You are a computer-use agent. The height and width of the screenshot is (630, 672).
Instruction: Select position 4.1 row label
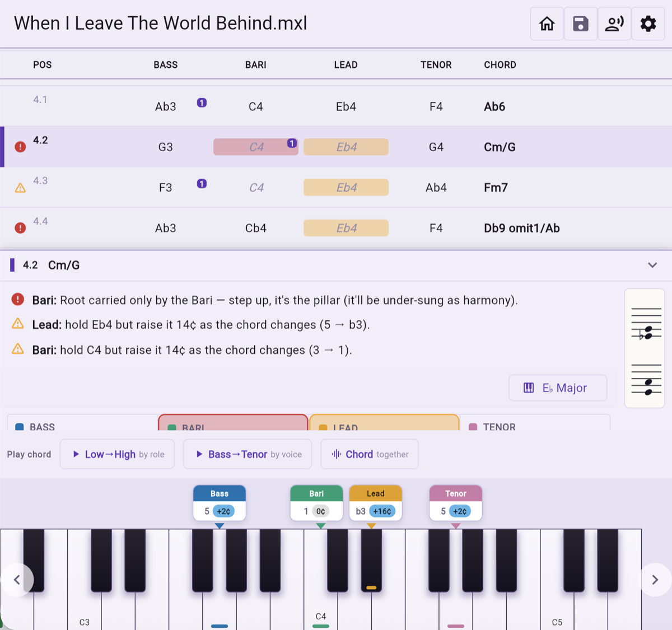click(x=40, y=100)
